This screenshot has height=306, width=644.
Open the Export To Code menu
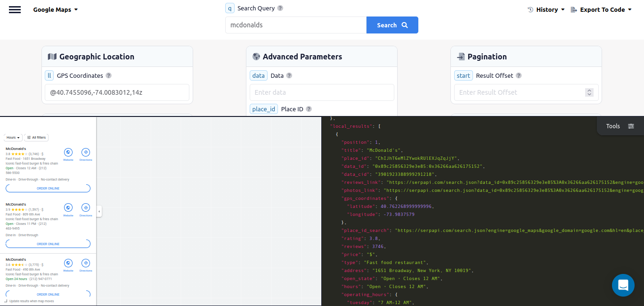click(601, 9)
